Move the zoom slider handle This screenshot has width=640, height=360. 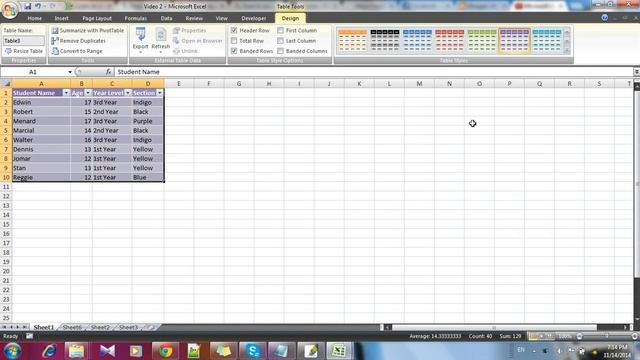(x=607, y=336)
